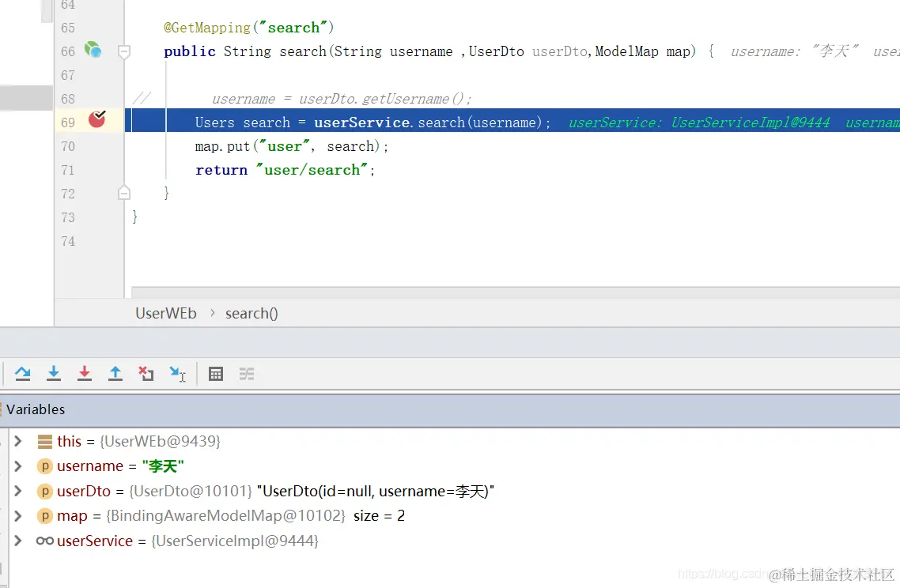This screenshot has height=588, width=900.
Task: Click the Trace Current Stream Chain icon
Action: (247, 374)
